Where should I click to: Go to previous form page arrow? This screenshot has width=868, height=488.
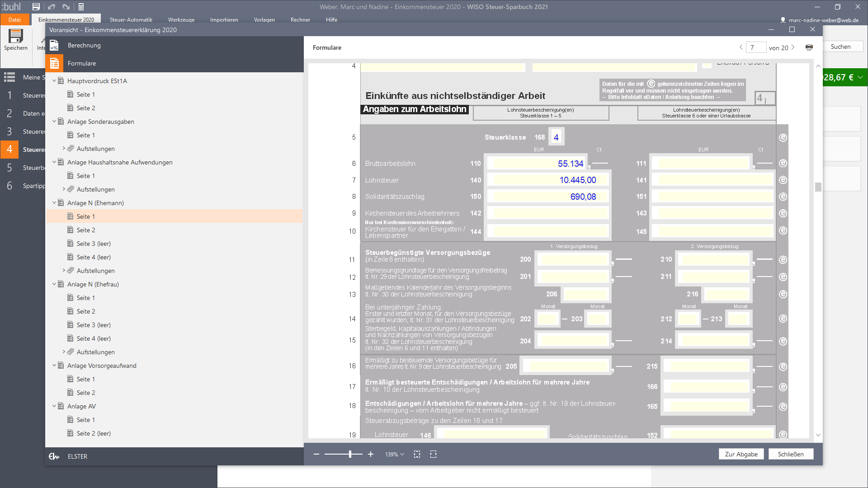[741, 47]
